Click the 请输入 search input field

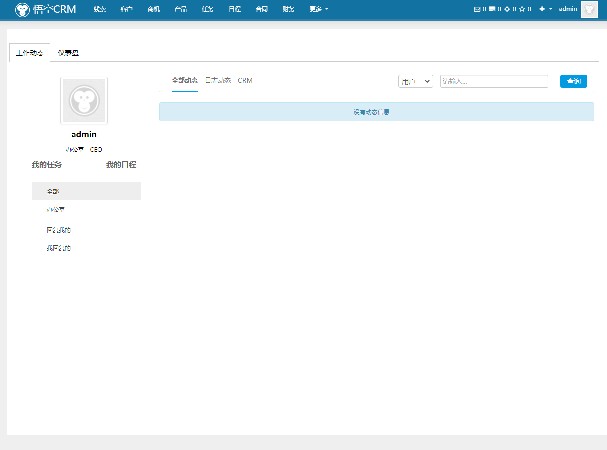coord(494,81)
